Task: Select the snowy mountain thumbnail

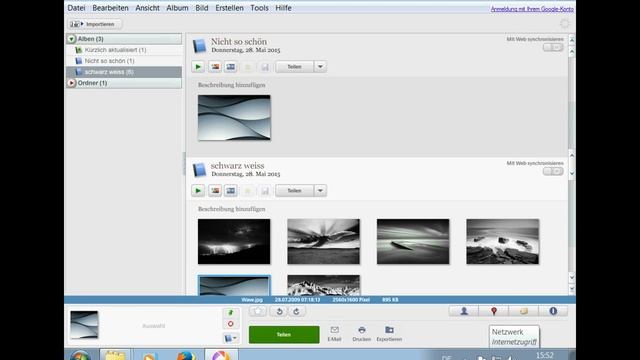Action: pyautogui.click(x=324, y=285)
